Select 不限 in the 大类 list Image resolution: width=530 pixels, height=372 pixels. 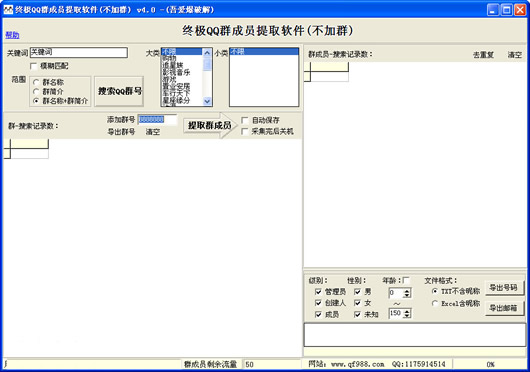182,51
